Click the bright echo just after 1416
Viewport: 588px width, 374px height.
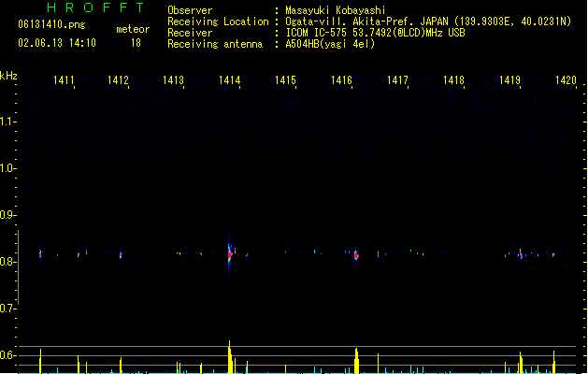(x=356, y=255)
